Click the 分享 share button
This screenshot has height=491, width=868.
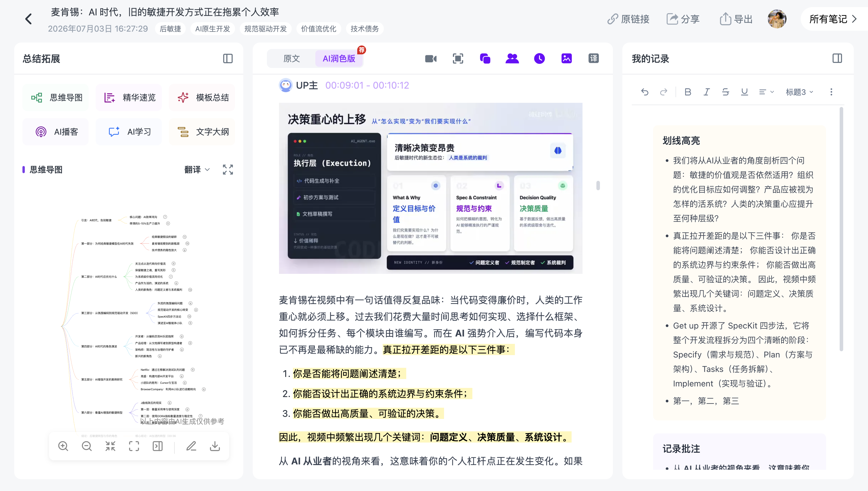(683, 19)
